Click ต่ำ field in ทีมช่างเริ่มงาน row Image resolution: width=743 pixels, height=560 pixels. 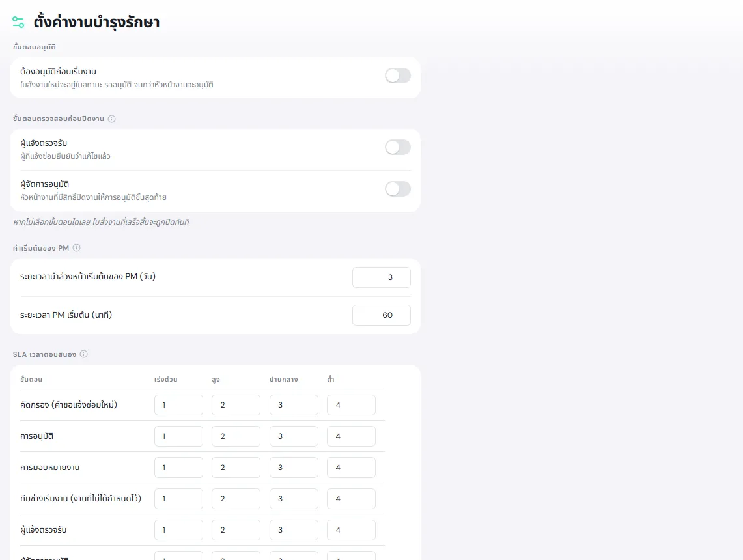point(351,499)
